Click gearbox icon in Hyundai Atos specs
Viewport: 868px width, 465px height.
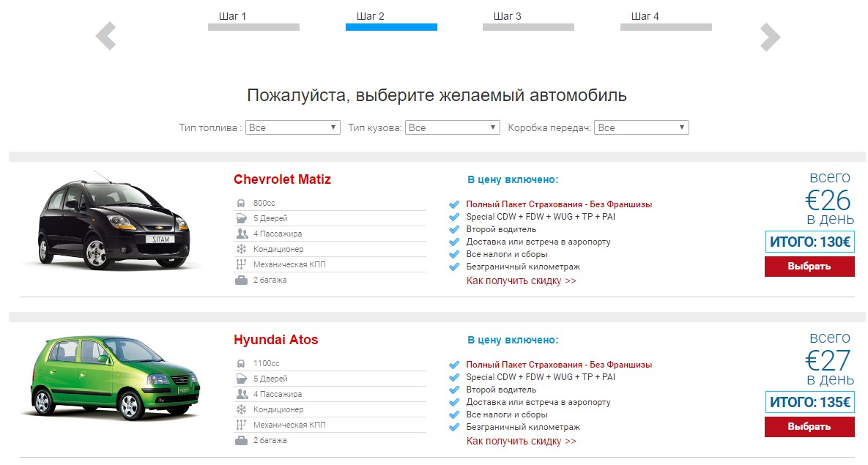click(241, 425)
